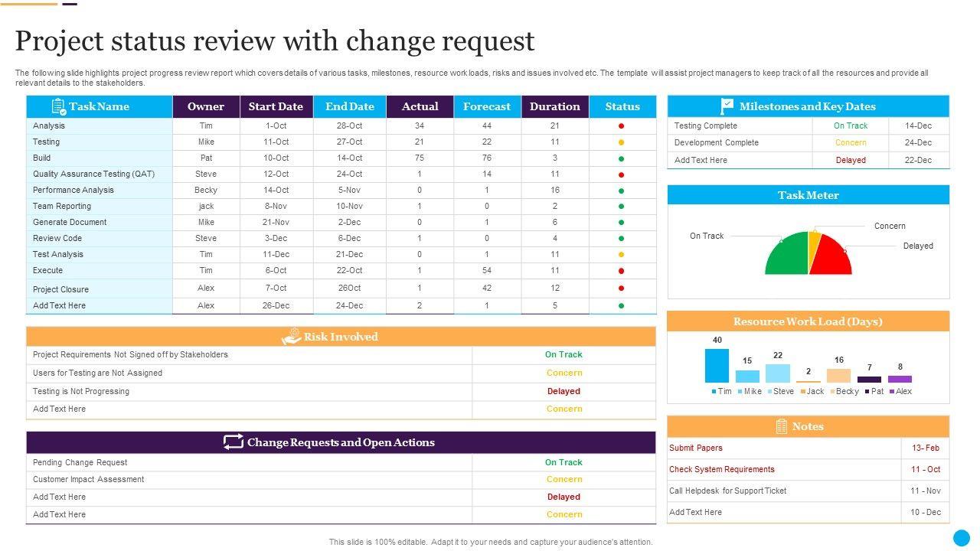Select the Pending Change Request row
The height and width of the screenshot is (551, 980).
click(341, 462)
